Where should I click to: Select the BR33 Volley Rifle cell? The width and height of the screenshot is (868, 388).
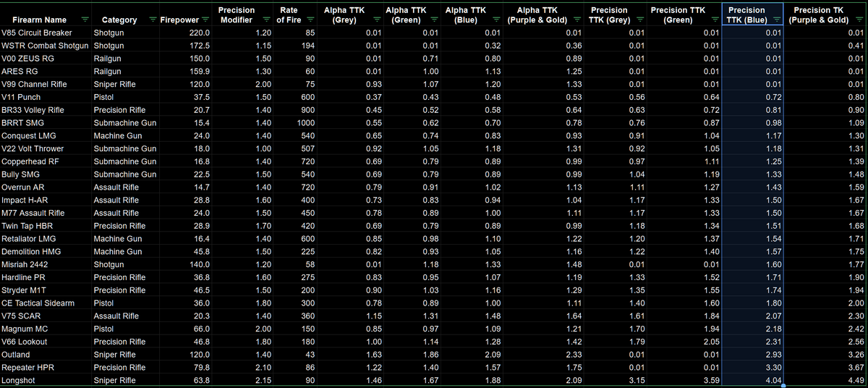pyautogui.click(x=46, y=110)
